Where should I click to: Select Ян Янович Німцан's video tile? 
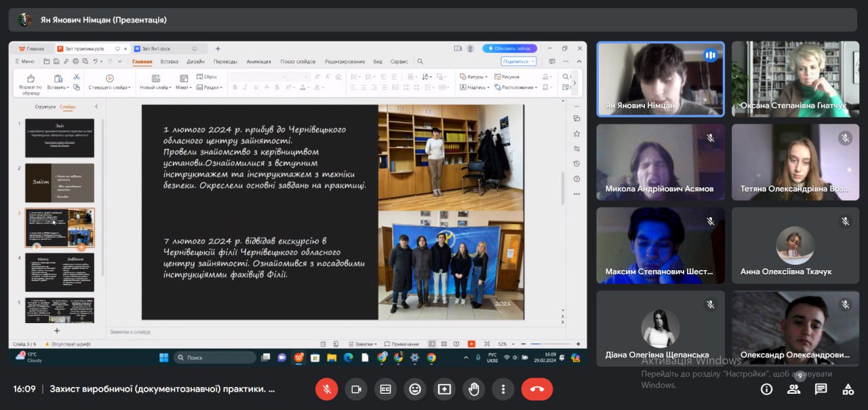coord(660,79)
